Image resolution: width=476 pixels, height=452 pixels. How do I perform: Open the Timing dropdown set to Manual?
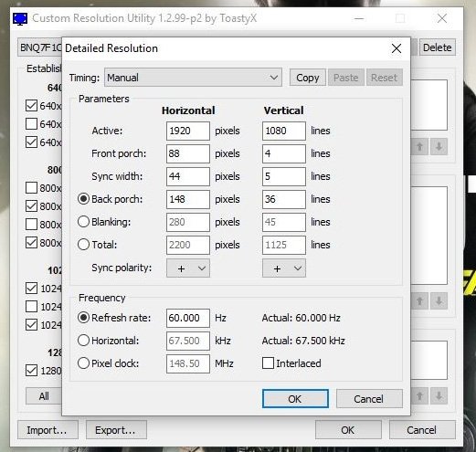193,78
